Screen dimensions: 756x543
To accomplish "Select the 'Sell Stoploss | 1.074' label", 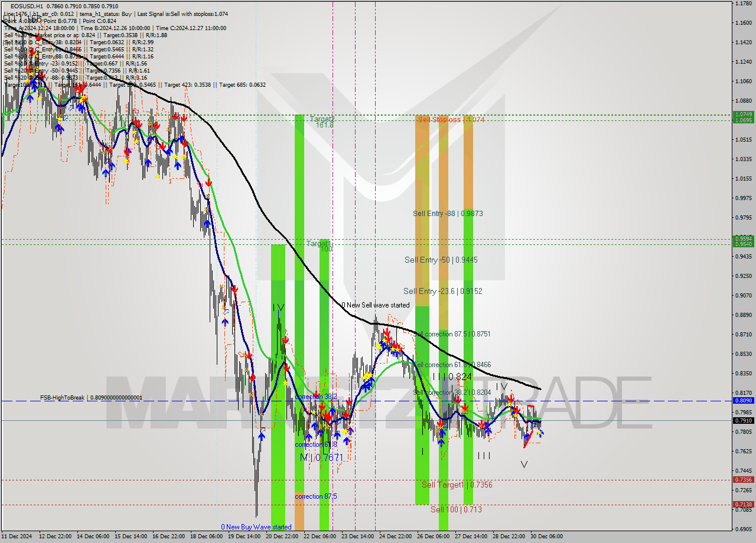I will 451,119.
